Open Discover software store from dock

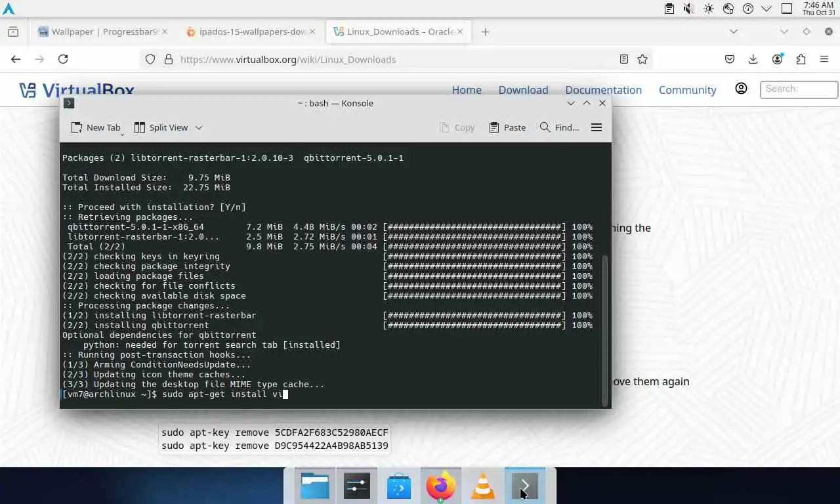[x=399, y=486]
